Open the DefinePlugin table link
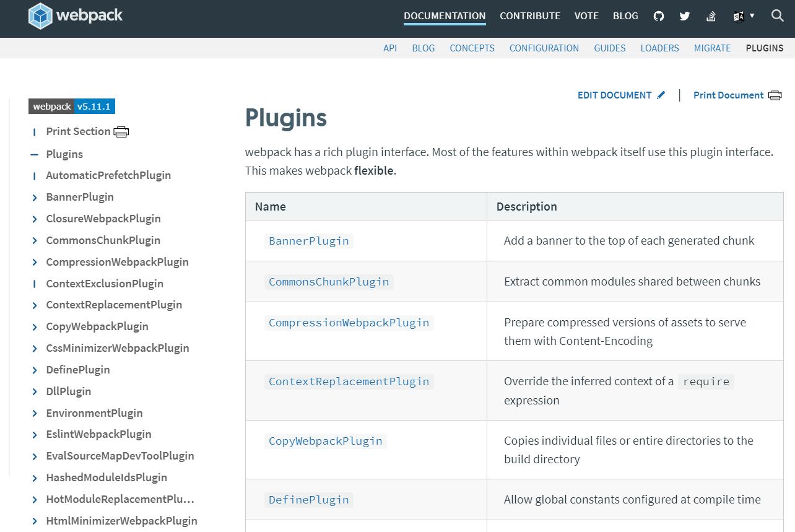The height and width of the screenshot is (532, 795). click(x=309, y=500)
